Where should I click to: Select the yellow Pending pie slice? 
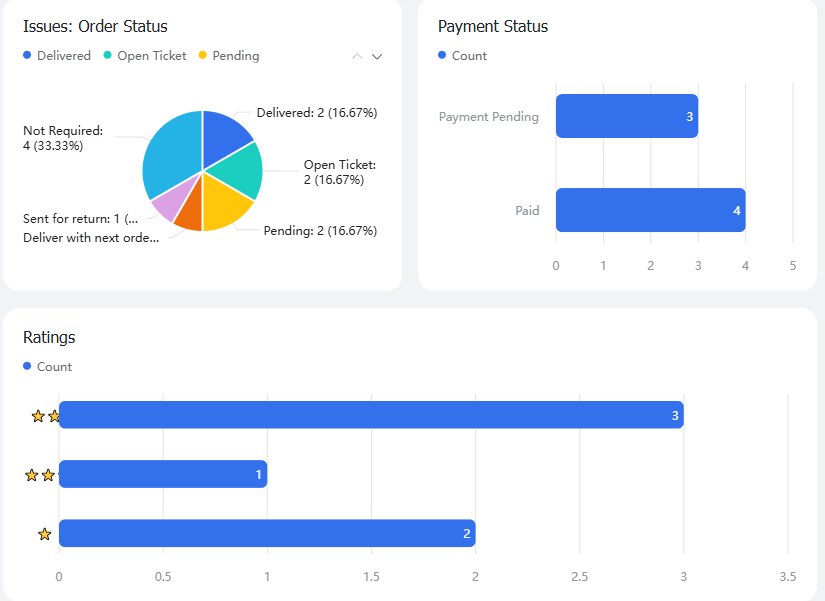pyautogui.click(x=224, y=205)
